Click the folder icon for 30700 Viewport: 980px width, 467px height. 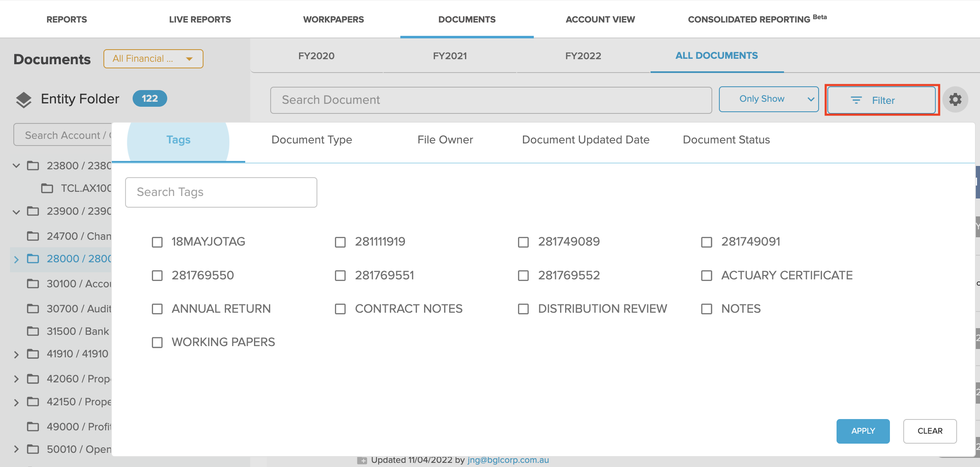tap(33, 309)
